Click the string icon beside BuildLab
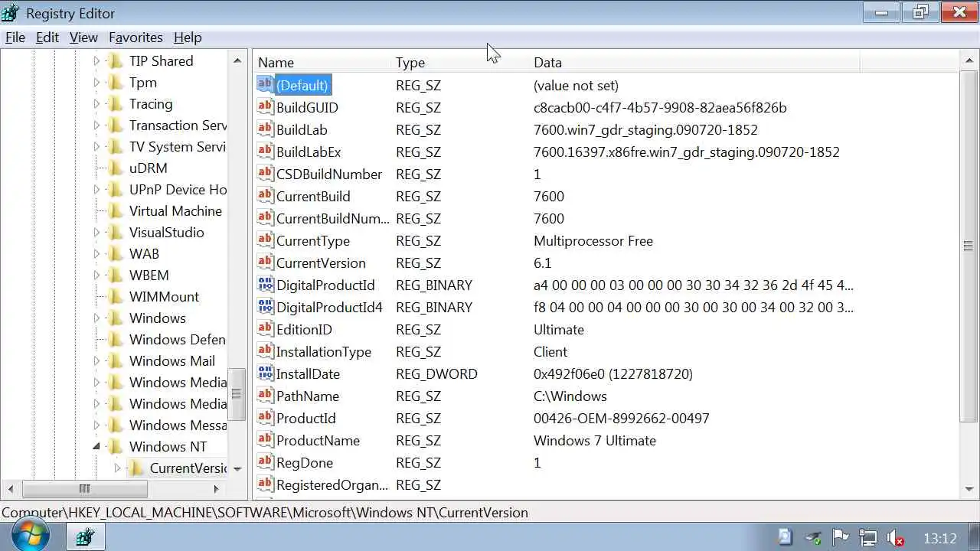This screenshot has width=980, height=551. [x=265, y=129]
